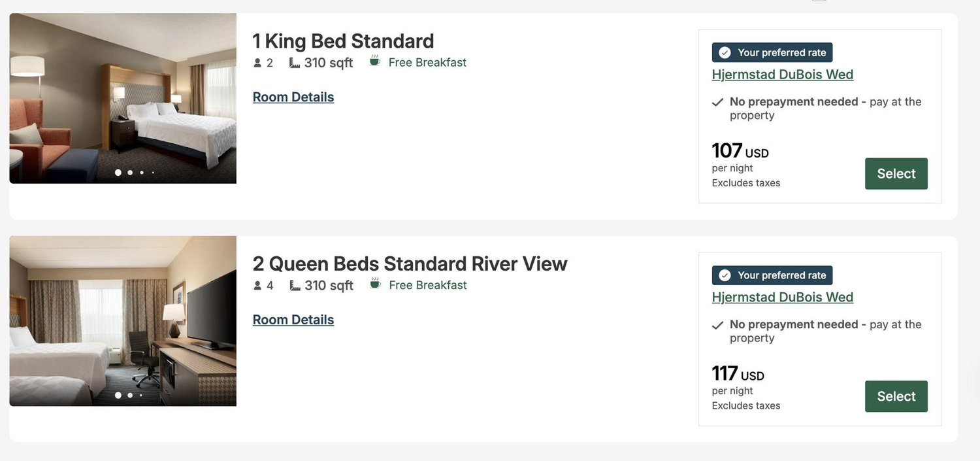Open Room Details for 2 Queen Beds room
The image size is (980, 461).
pos(293,320)
